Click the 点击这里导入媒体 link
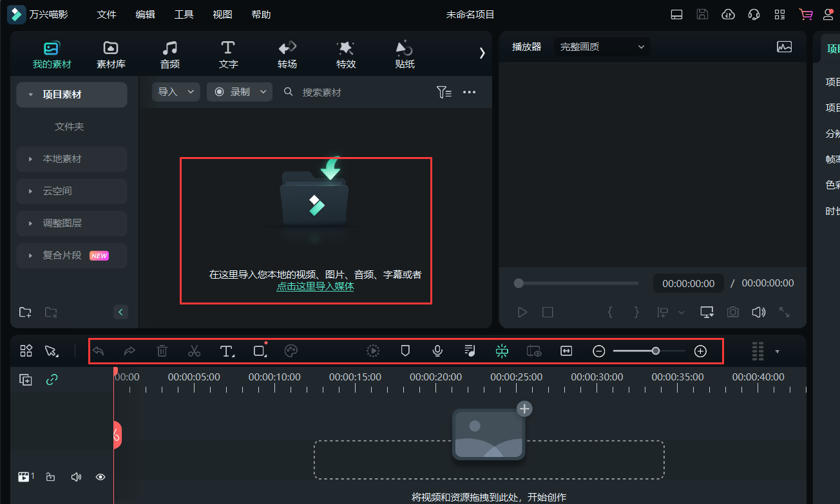The image size is (840, 504). [315, 286]
